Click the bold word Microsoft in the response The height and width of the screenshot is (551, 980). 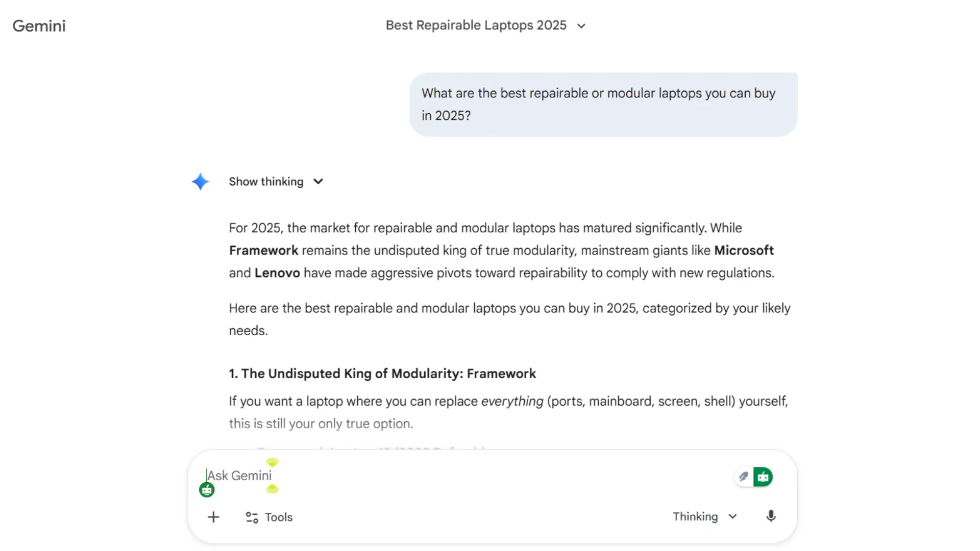tap(744, 251)
